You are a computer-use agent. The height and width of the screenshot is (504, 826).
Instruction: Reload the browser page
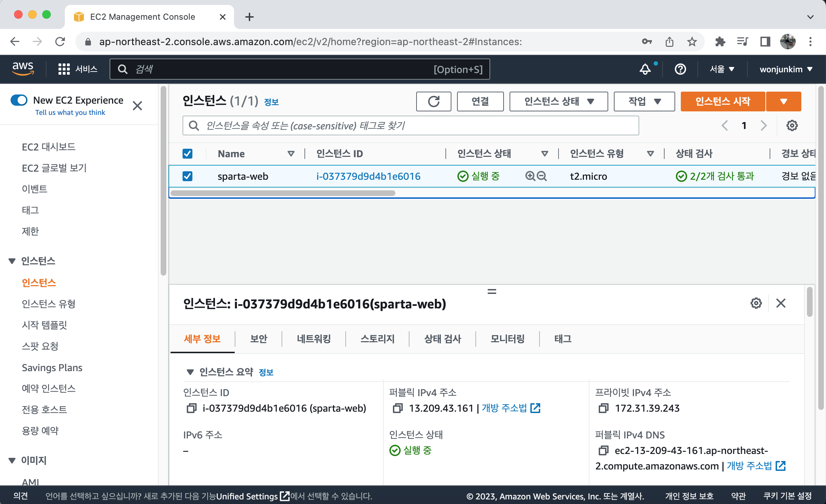tap(60, 42)
